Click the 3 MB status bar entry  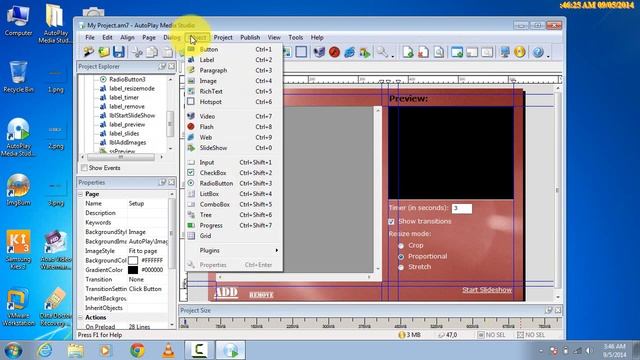click(410, 335)
